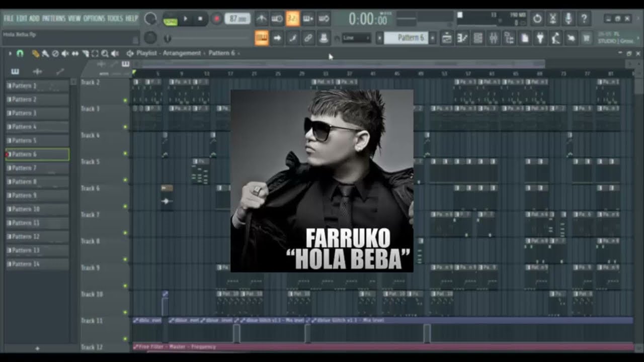Select the Playback speaker tool
644x362 pixels.
coord(115,53)
